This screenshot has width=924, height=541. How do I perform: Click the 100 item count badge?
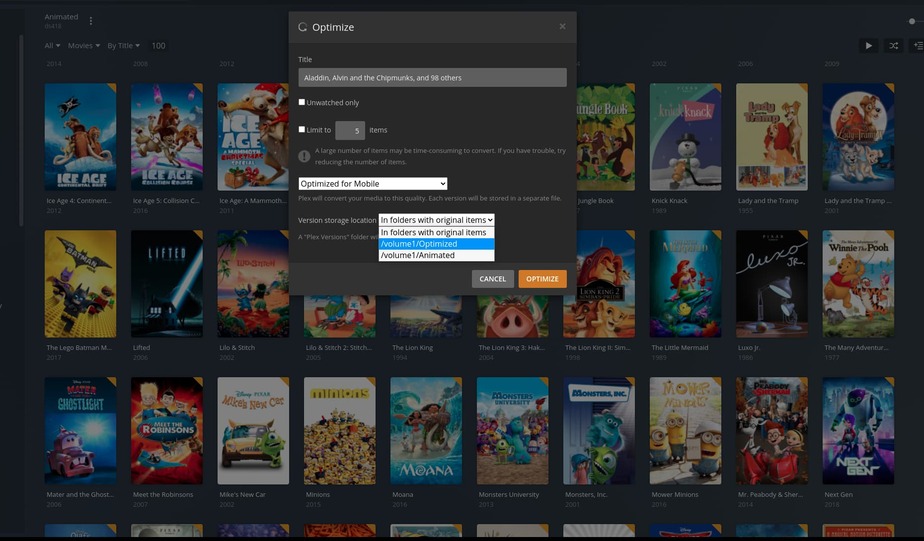point(159,45)
